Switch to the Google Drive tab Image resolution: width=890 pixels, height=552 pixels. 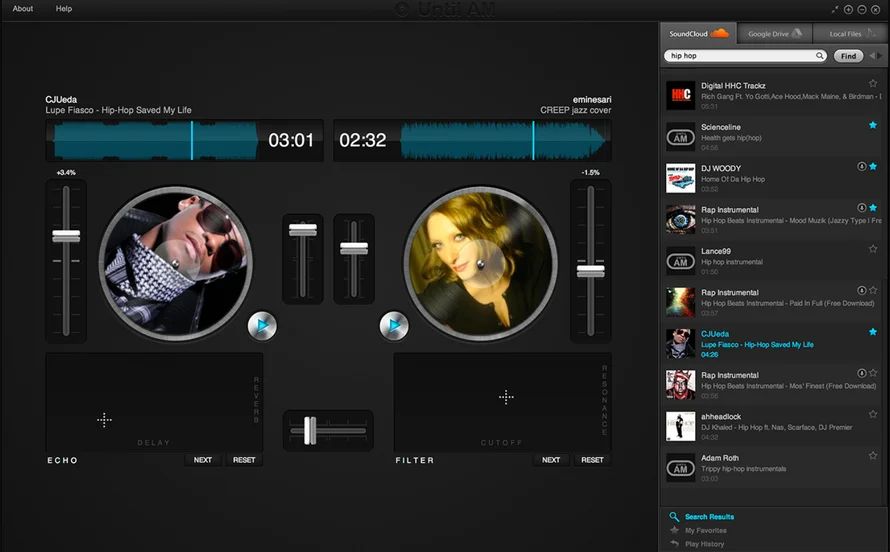coord(775,33)
